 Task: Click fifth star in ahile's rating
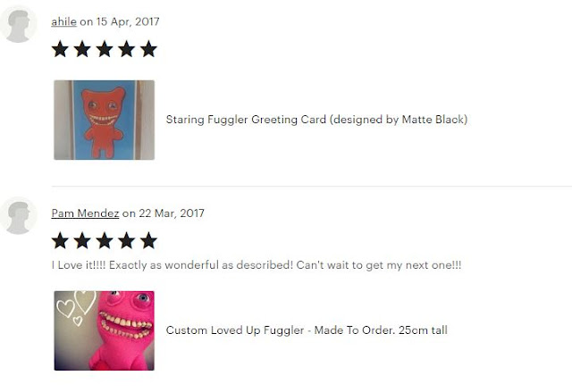point(149,49)
